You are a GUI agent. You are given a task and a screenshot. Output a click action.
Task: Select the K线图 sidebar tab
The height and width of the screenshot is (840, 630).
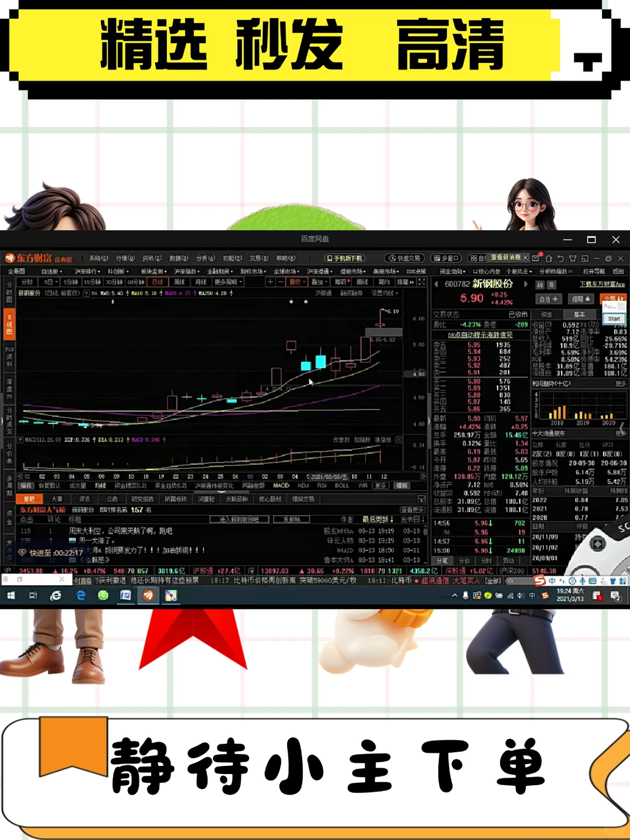pyautogui.click(x=9, y=324)
